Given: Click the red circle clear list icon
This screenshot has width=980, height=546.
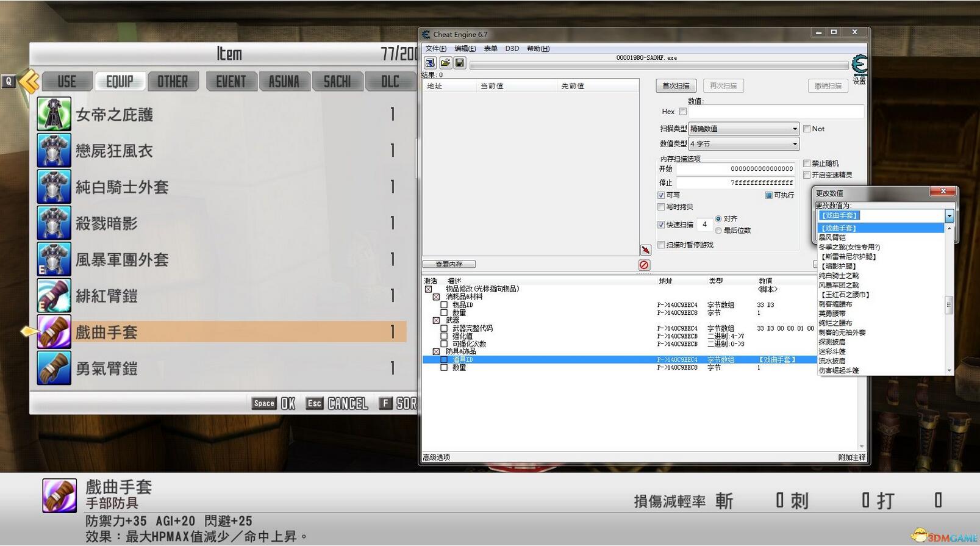Looking at the screenshot, I should click(x=644, y=265).
